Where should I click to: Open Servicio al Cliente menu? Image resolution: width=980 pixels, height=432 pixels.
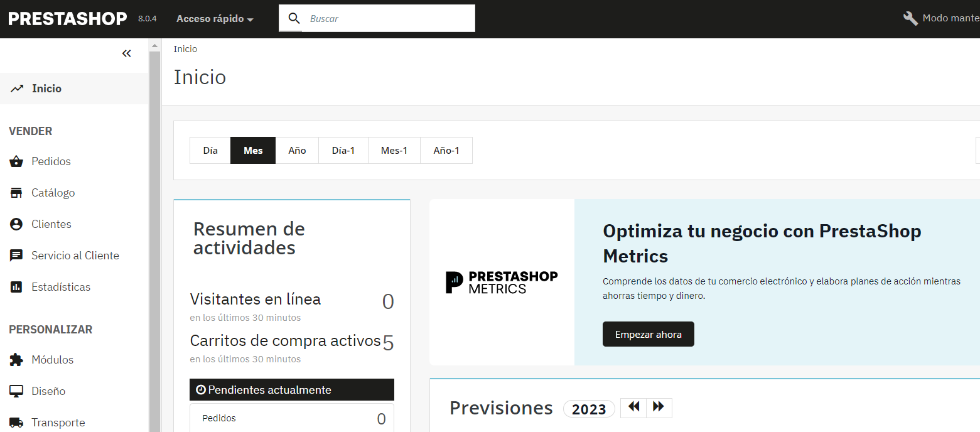74,256
